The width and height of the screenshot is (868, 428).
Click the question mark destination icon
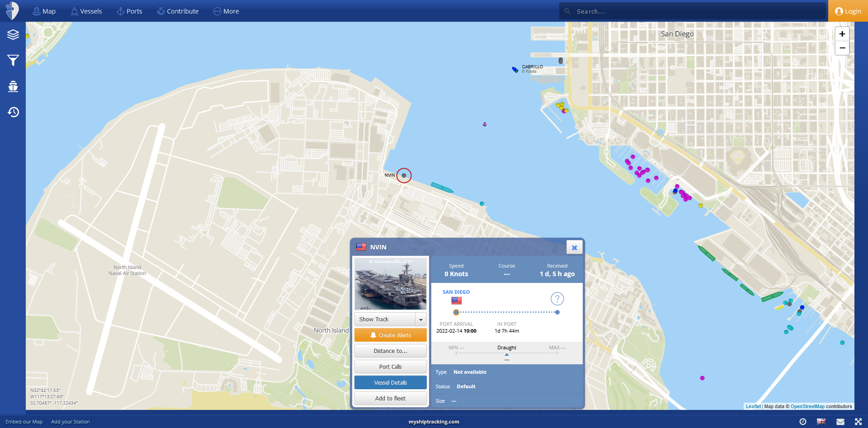coord(557,299)
